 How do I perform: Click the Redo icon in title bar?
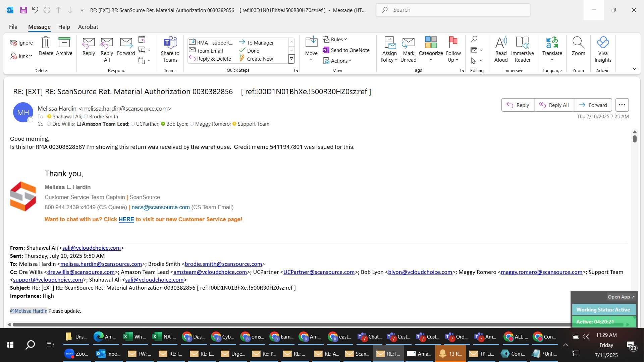coord(47,10)
